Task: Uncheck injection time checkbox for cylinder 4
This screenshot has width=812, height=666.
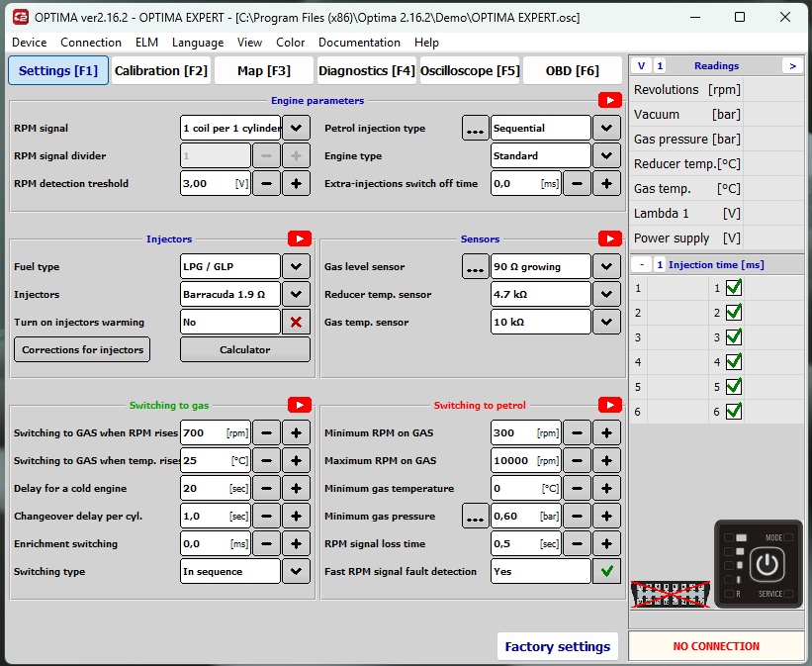Action: tap(734, 362)
